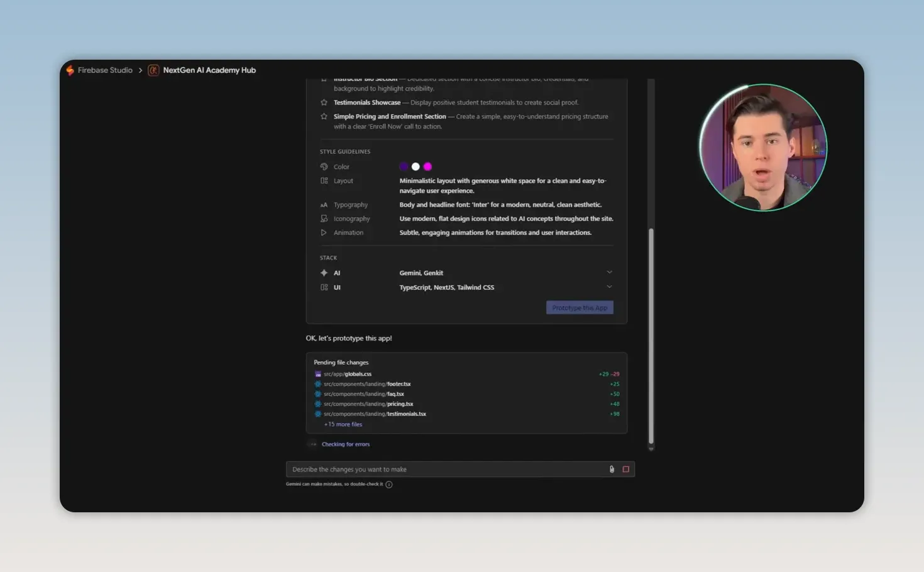Screen dimensions: 924x572
Task: Click the breadcrumb chevron after Firebase Studio
Action: coord(140,70)
